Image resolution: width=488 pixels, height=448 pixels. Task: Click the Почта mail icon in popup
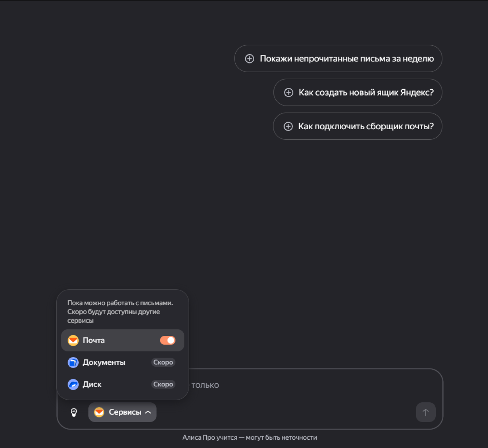[x=73, y=340]
